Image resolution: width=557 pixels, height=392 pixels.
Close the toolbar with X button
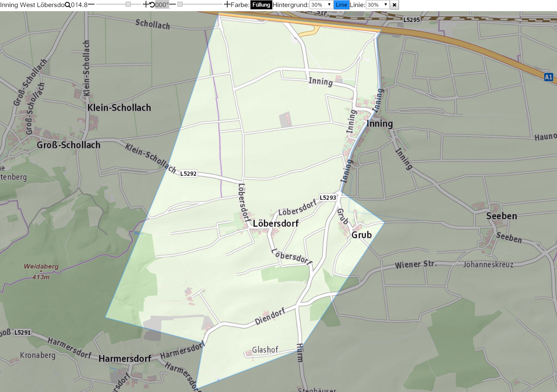394,5
